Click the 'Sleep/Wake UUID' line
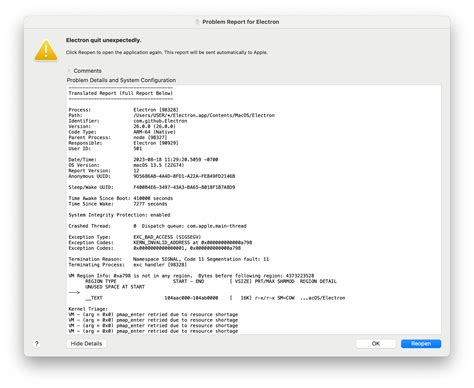This screenshot has height=388, width=474. (x=152, y=187)
